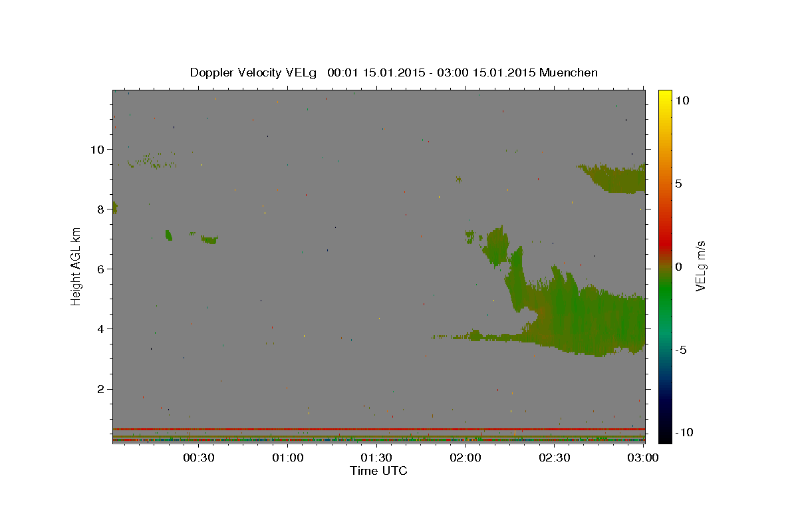Click the 02:30 time tick label
This screenshot has height=532, width=798.
[x=554, y=458]
